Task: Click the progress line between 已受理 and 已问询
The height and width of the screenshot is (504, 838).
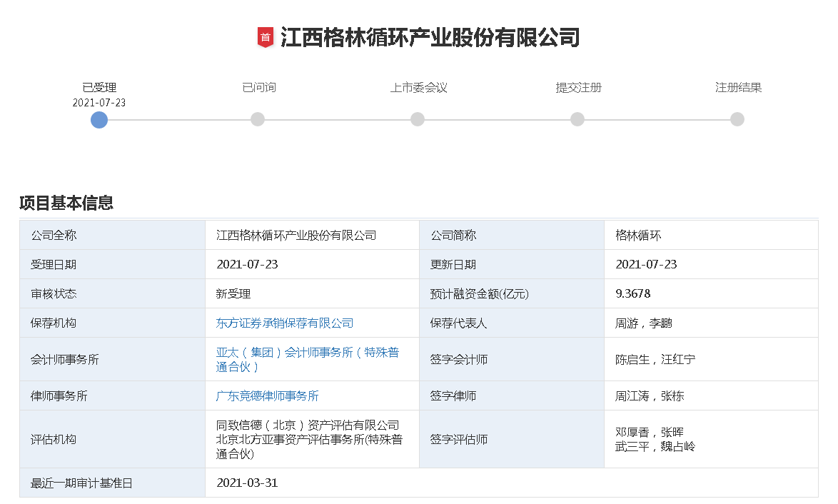Action: tap(178, 119)
